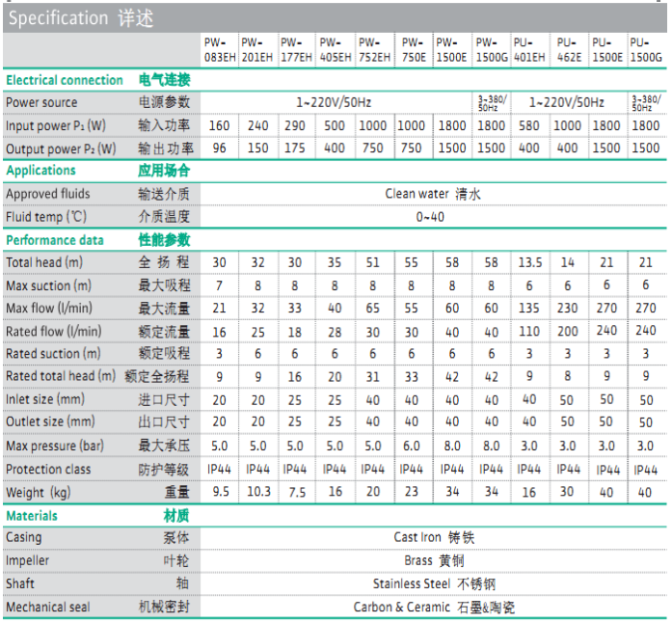Select the Brass impeller material cell
Screen dimensions: 672x623
pyautogui.click(x=434, y=560)
